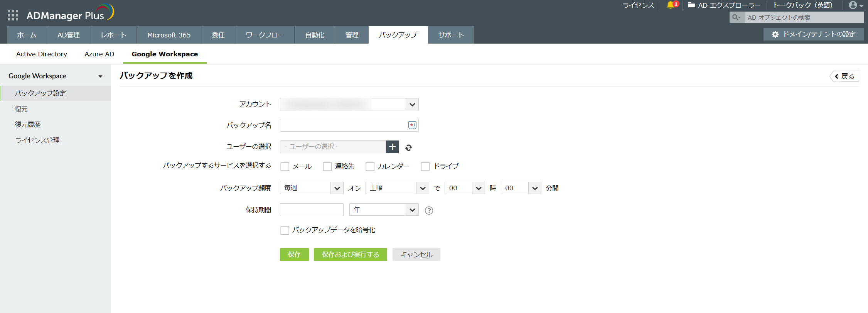Open the hour dropdown before 時
Screen dimensions: 868x313
pos(465,188)
